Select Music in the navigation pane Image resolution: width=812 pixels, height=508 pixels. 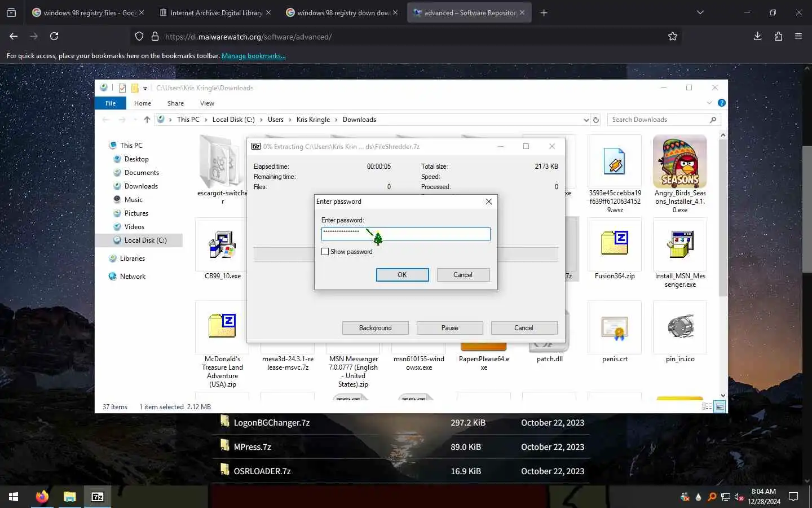[x=133, y=200]
